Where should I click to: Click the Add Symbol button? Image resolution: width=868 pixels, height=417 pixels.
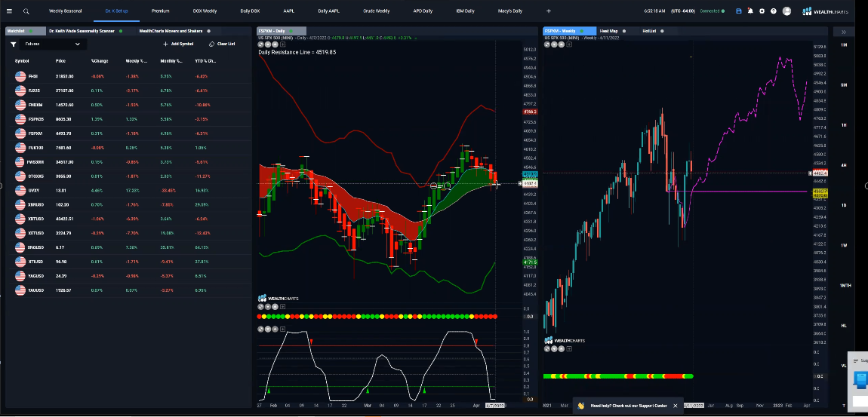[x=178, y=44]
